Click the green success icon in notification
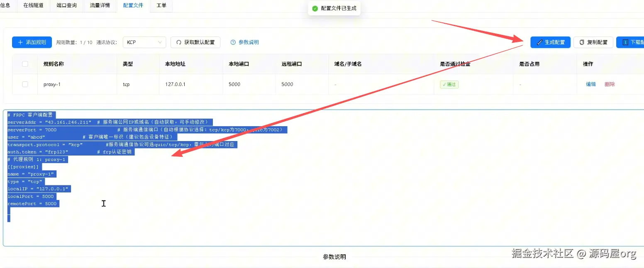The height and width of the screenshot is (268, 644). tap(315, 8)
